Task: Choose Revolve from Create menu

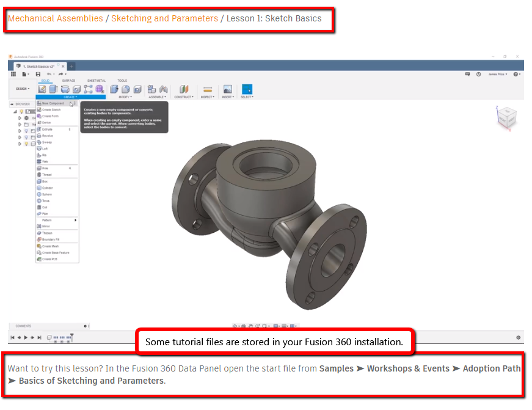Action: pyautogui.click(x=57, y=136)
